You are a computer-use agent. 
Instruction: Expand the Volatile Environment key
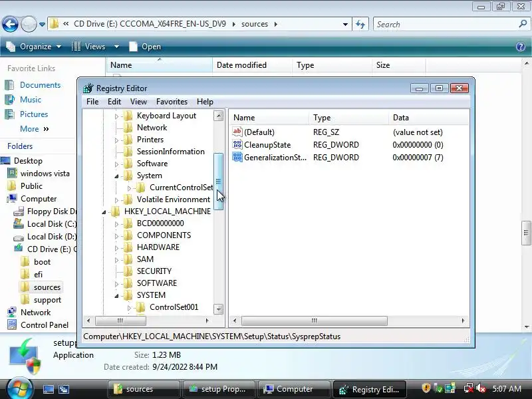[x=116, y=200]
